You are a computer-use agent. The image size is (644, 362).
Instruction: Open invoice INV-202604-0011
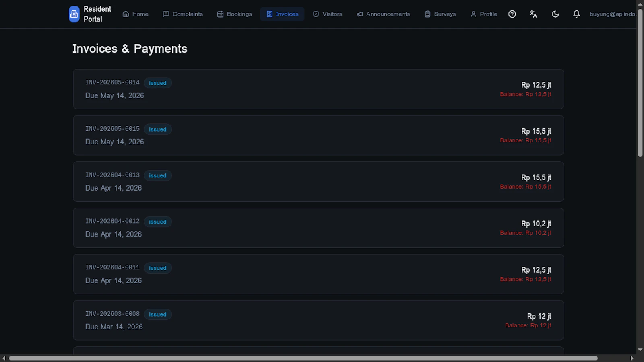(318, 274)
